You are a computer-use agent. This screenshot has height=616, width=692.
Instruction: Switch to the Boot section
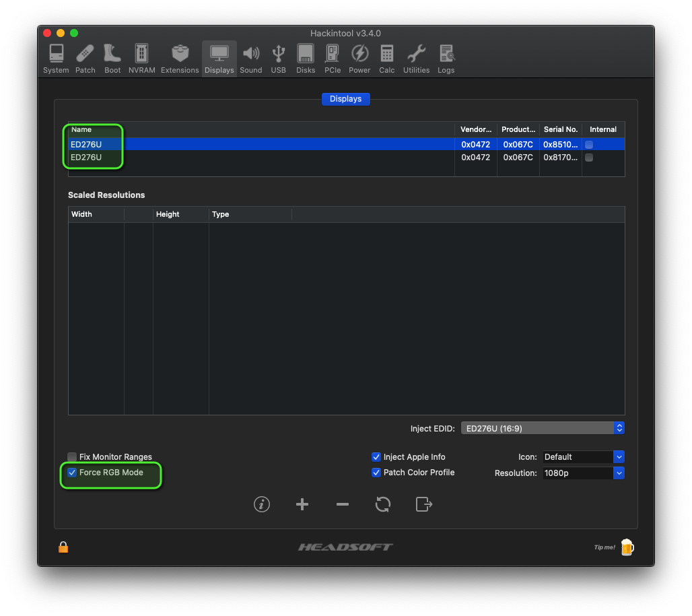112,59
